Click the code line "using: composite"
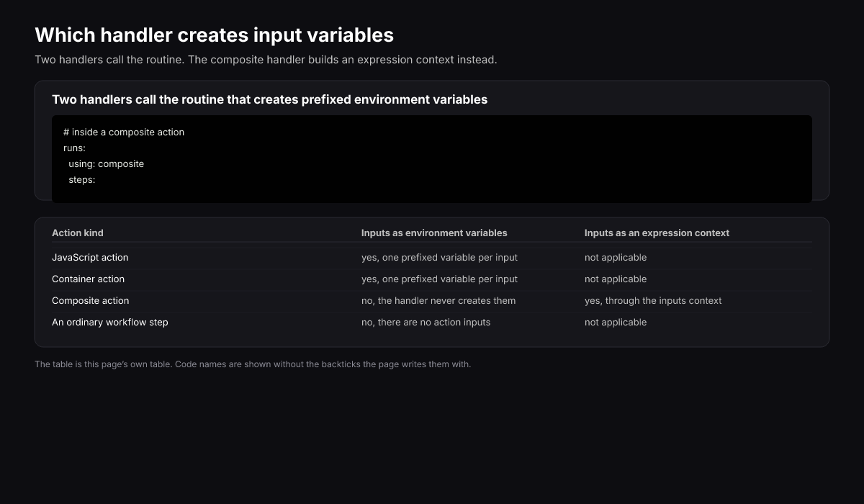 107,163
